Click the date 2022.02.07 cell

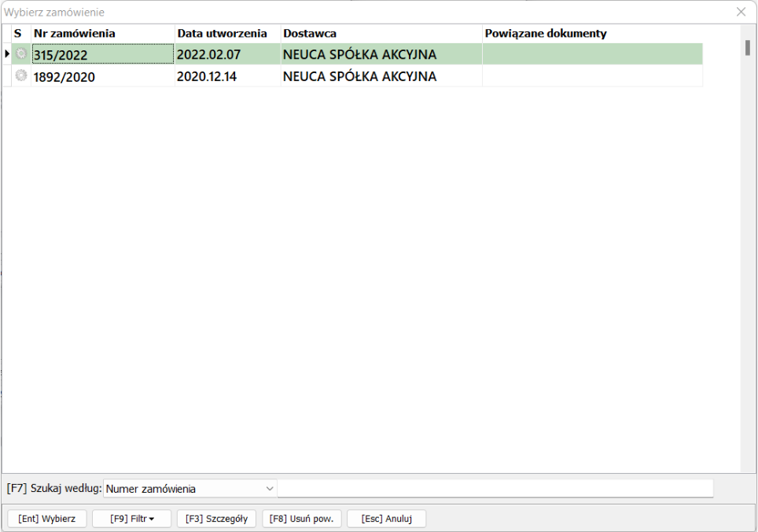(x=228, y=54)
